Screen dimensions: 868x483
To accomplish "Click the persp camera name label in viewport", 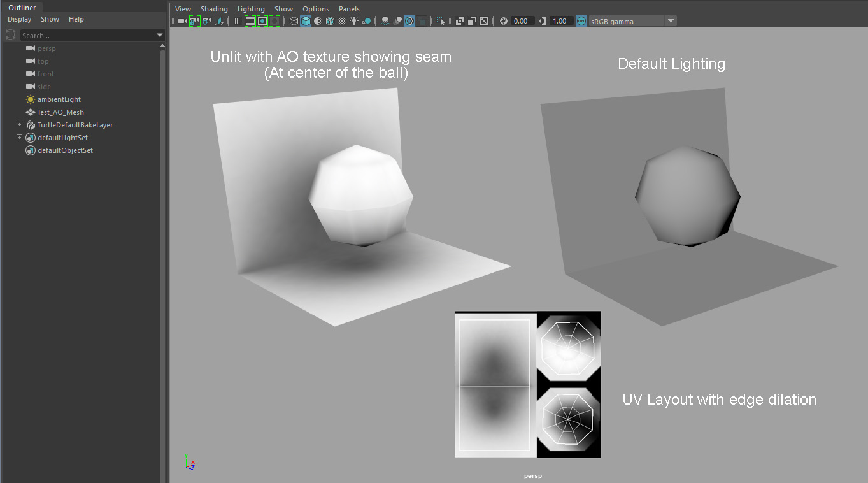I will point(532,475).
